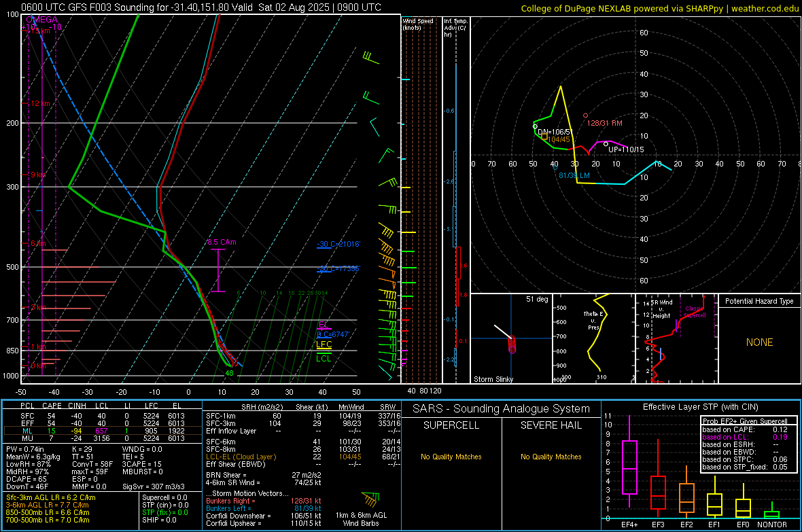Click the 128/31 RM hodograph label
802x532 pixels.
pos(605,123)
